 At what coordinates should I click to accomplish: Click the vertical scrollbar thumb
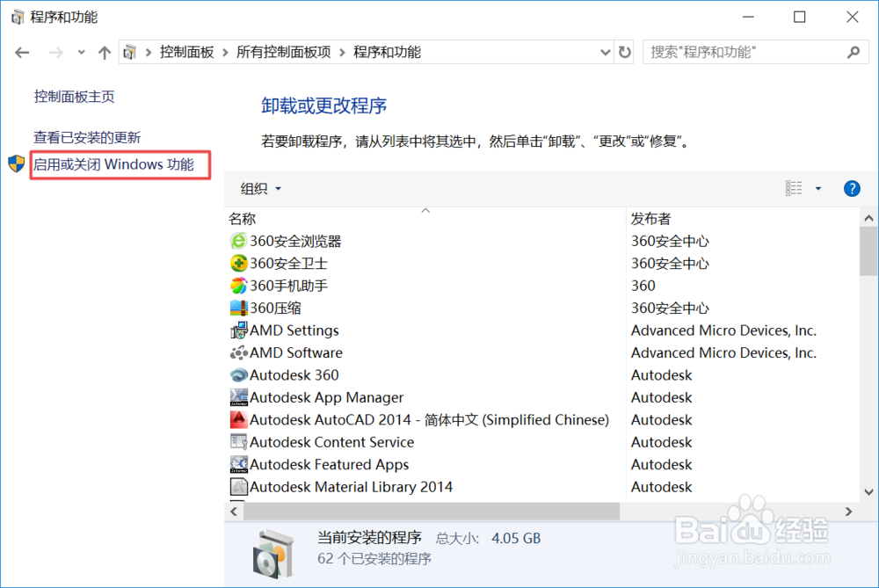pyautogui.click(x=868, y=251)
